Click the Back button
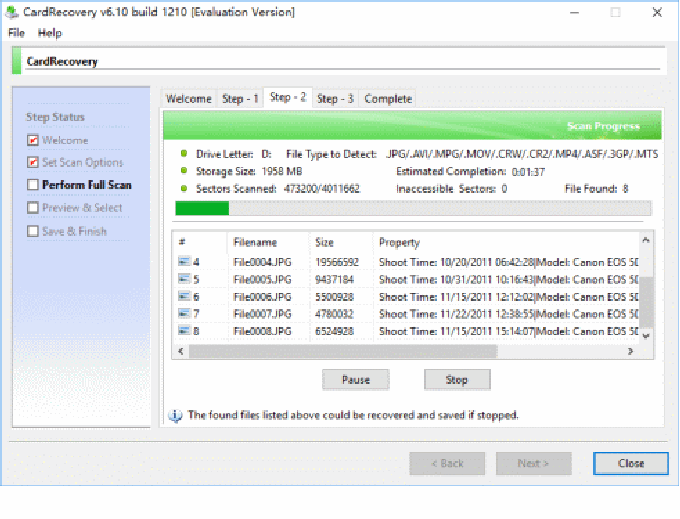The image size is (680, 519). [x=447, y=464]
